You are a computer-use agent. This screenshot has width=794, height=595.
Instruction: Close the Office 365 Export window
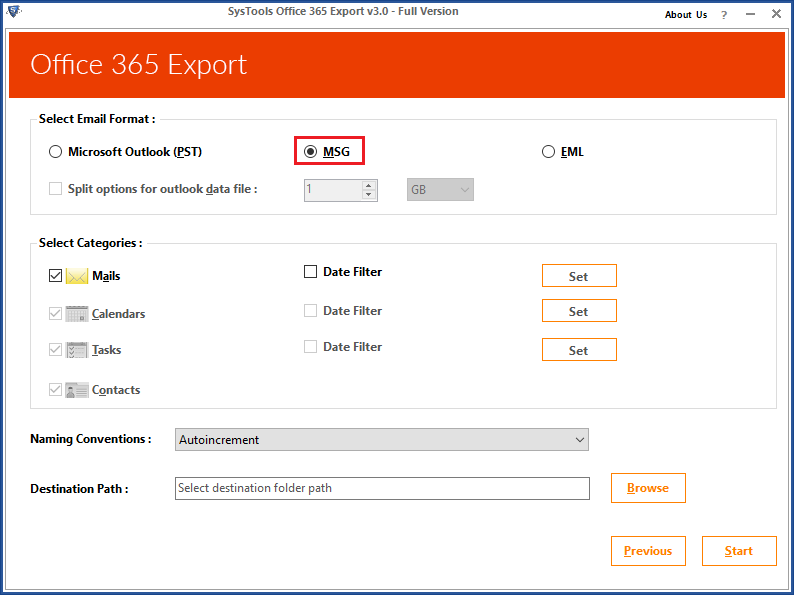click(776, 14)
